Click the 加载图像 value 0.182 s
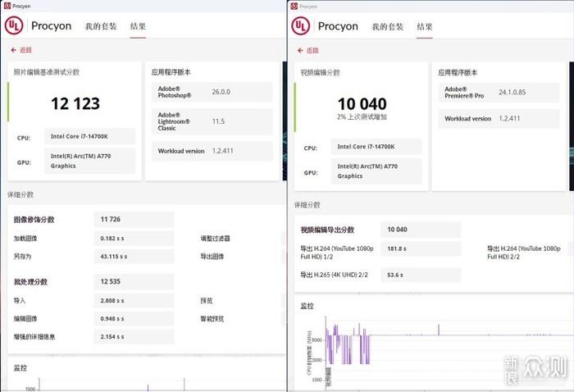The width and height of the screenshot is (574, 392). (x=134, y=239)
